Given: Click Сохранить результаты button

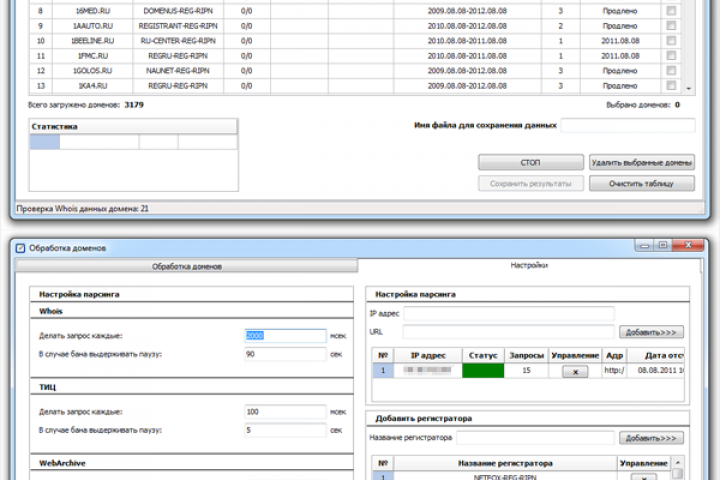Looking at the screenshot, I should tap(531, 183).
